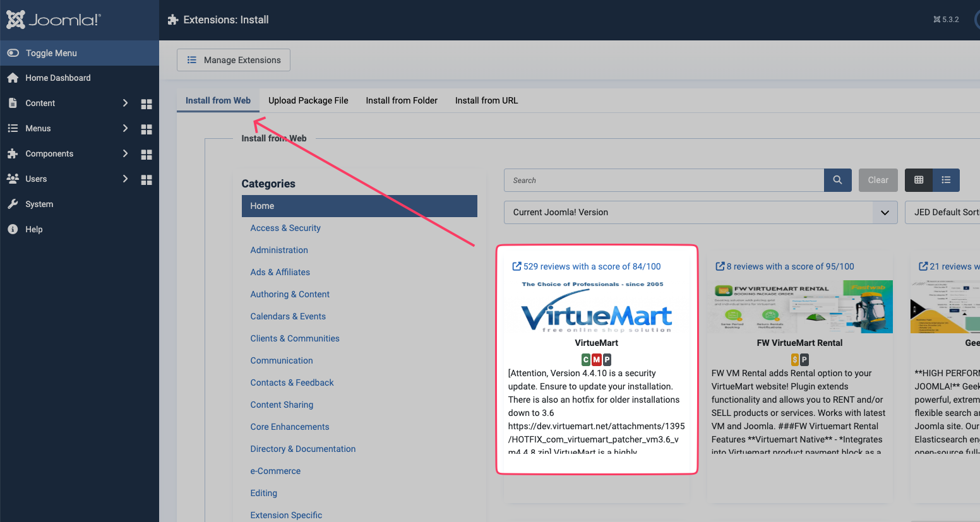Image resolution: width=980 pixels, height=522 pixels.
Task: Click the Joomla! logo in the sidebar header
Action: coord(53,20)
